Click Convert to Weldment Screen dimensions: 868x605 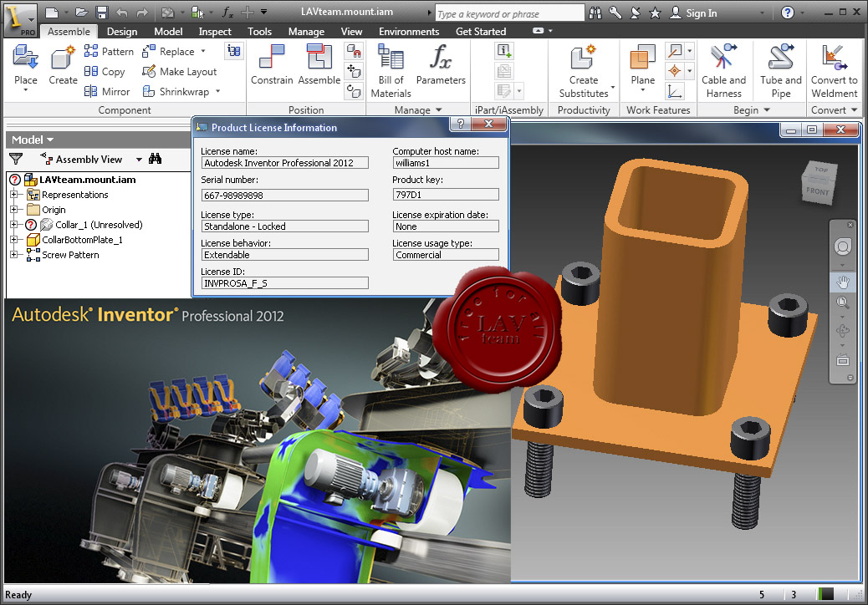pos(834,72)
